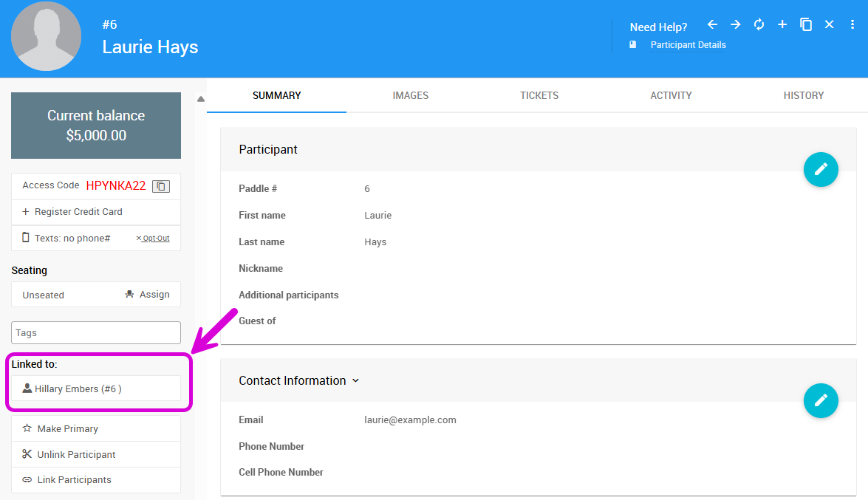
Task: Go to the next participant using the forward arrow
Action: point(735,24)
